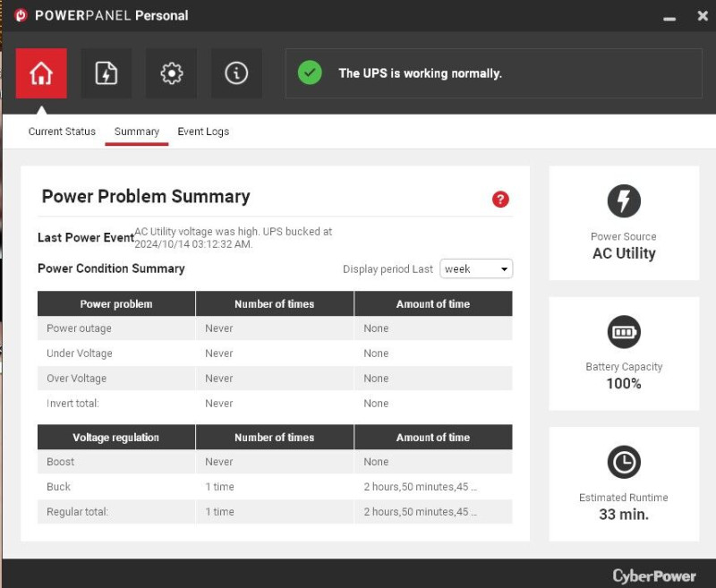Click 'Number of times' header in Power problem table

pyautogui.click(x=275, y=303)
